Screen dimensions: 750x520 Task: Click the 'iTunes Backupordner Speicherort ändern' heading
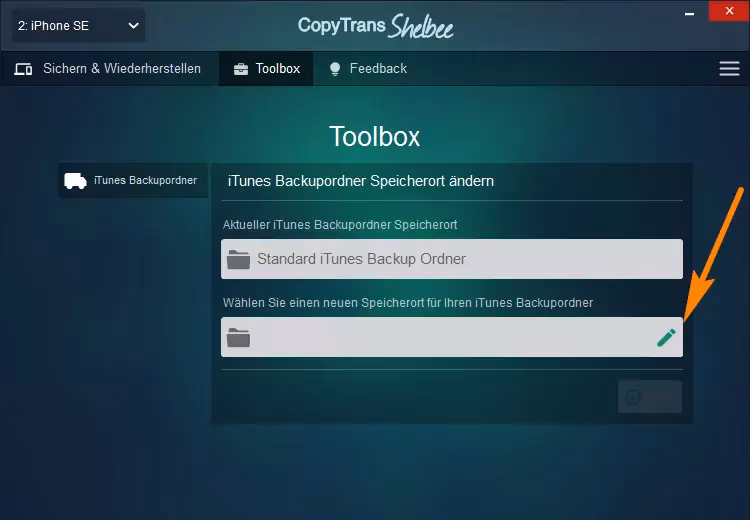pyautogui.click(x=361, y=181)
